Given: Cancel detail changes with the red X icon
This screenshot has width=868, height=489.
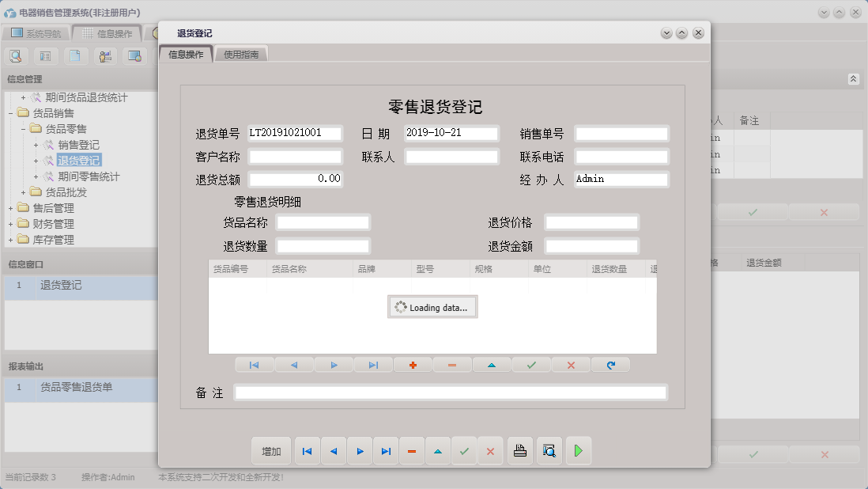Looking at the screenshot, I should point(571,365).
